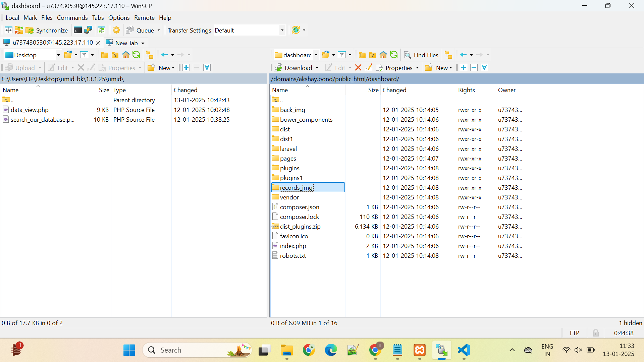Image resolution: width=644 pixels, height=362 pixels.
Task: Open remote Filter dropdown arrow
Action: point(350,55)
